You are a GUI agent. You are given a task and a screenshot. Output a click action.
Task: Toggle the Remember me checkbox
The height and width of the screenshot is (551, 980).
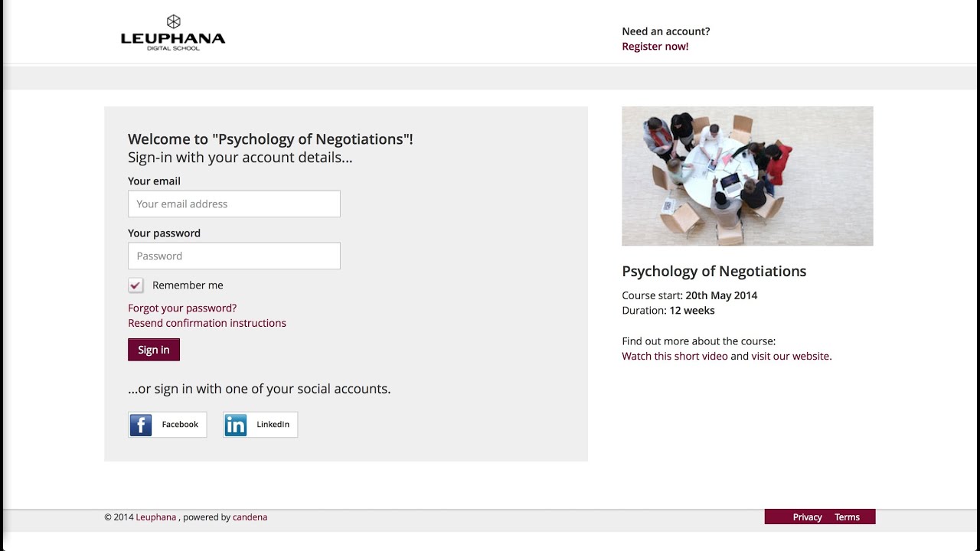(x=136, y=285)
